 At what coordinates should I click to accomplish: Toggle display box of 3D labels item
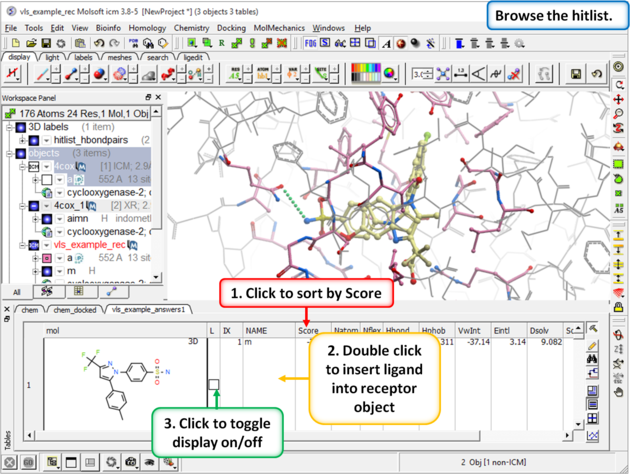[22, 128]
